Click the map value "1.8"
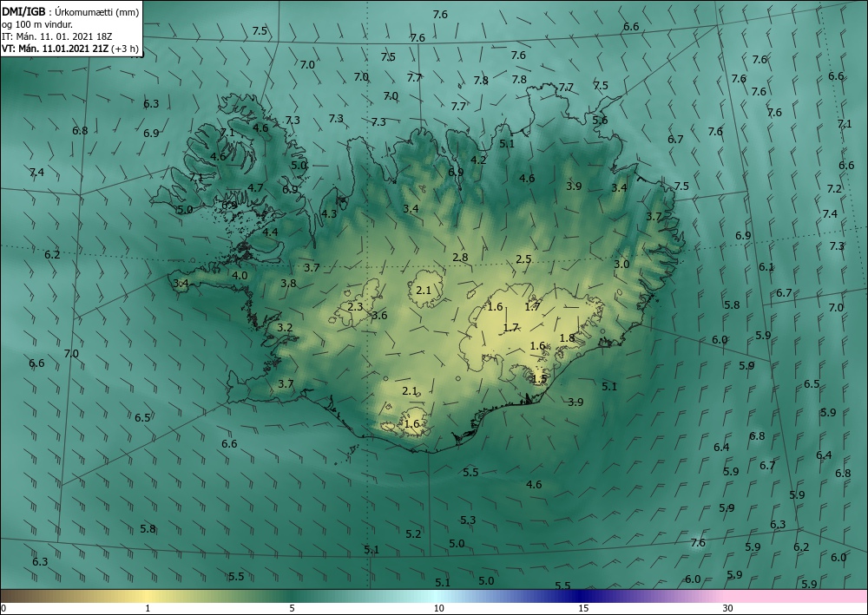Viewport: 868px width, 615px height. [567, 338]
